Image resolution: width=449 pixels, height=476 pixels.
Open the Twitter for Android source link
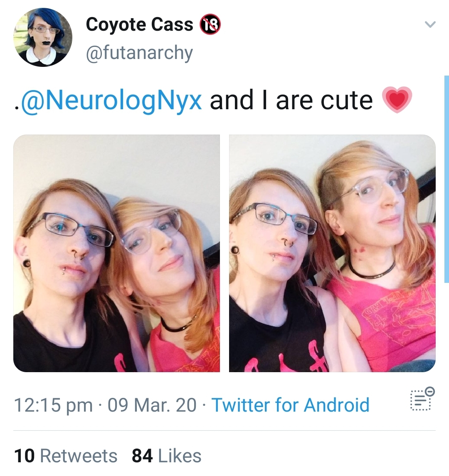coord(291,405)
